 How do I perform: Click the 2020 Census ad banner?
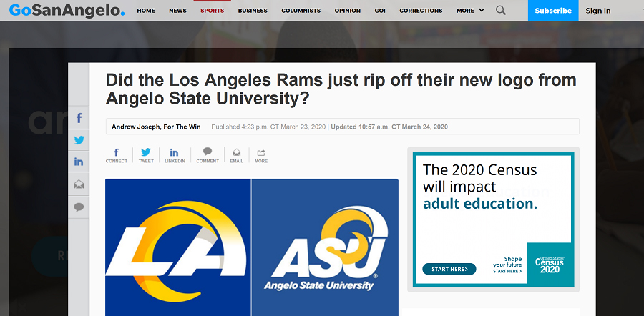coord(493,219)
